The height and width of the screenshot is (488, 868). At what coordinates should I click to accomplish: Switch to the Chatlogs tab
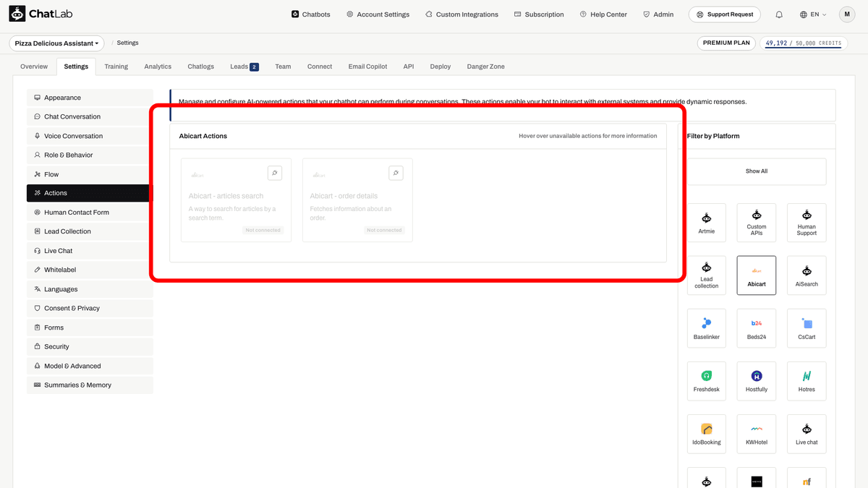200,67
